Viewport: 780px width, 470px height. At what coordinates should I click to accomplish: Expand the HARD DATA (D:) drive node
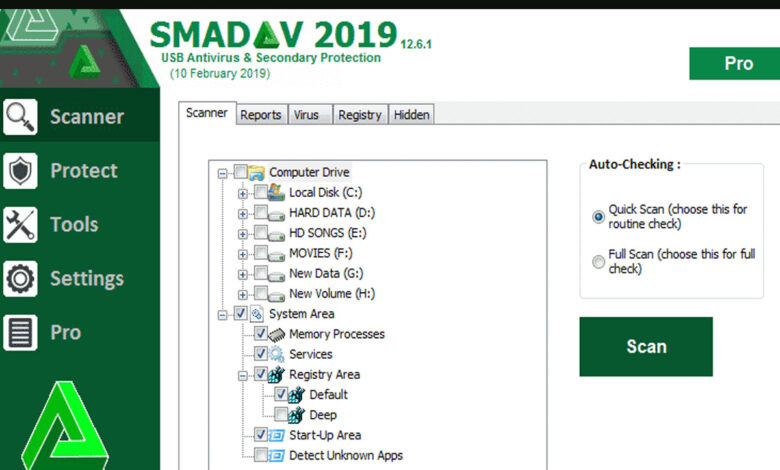tap(243, 213)
